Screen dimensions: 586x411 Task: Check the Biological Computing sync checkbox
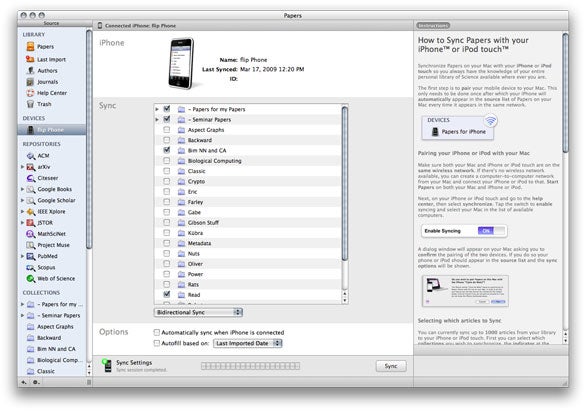point(167,161)
